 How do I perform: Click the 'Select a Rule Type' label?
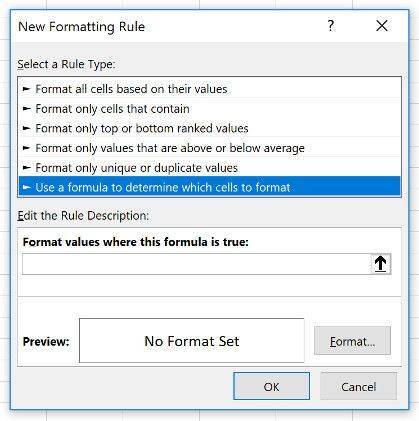(66, 64)
